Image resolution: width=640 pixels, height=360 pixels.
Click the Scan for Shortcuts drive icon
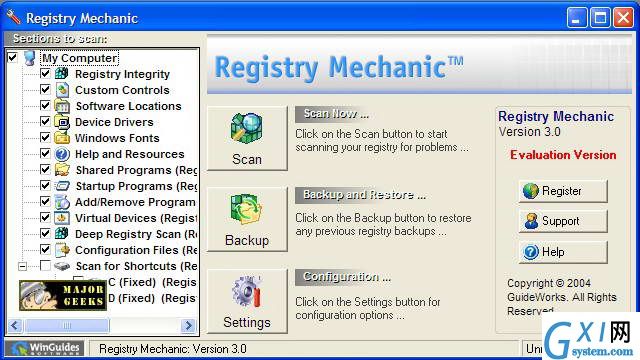coord(62,266)
